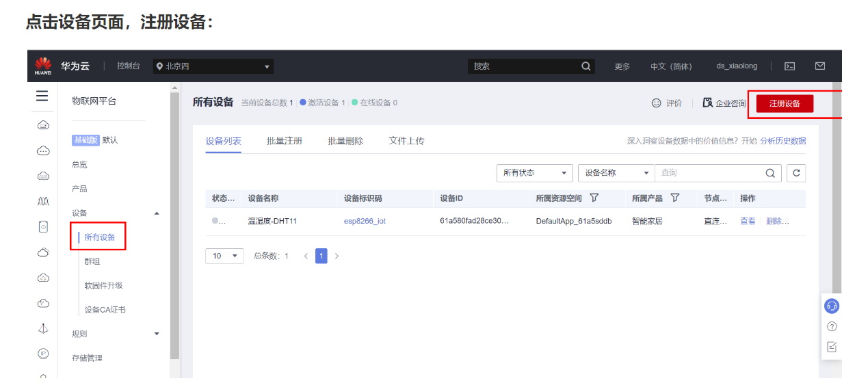Go to previous page arrow
Image resolution: width=868 pixels, height=383 pixels.
306,256
